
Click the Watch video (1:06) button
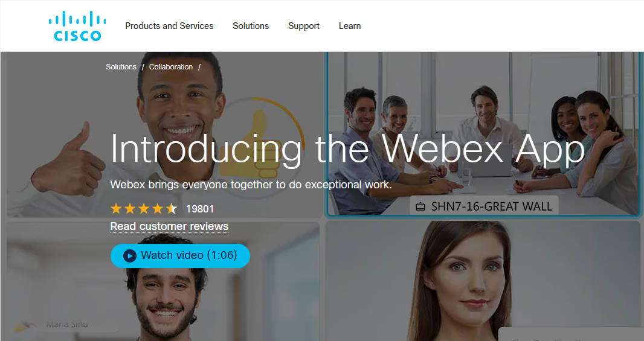click(x=180, y=256)
